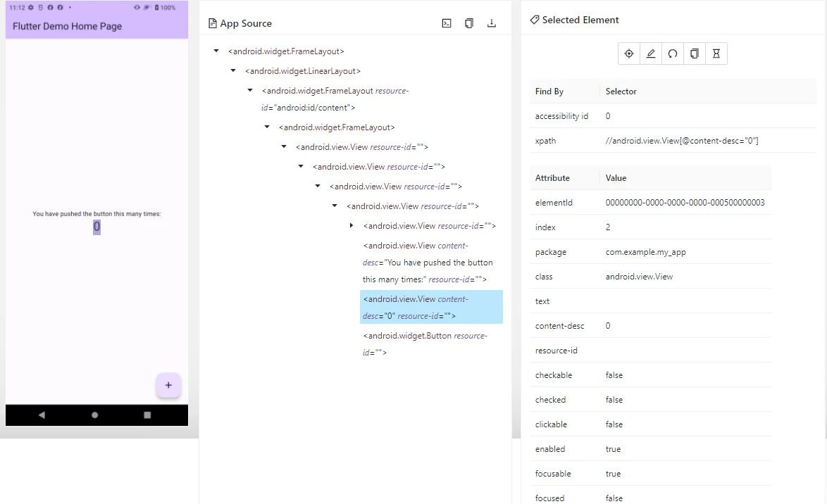Viewport: 827px width, 504px height.
Task: Click the index attribute value 2
Action: click(x=608, y=227)
